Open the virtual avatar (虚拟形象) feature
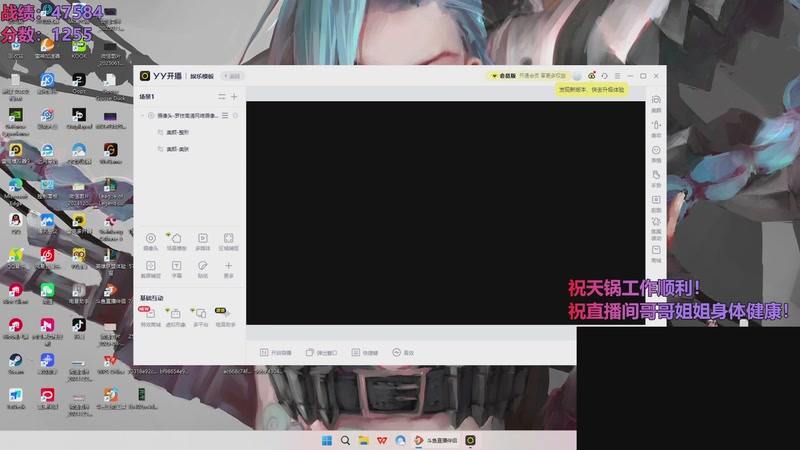800x450 pixels. [x=175, y=317]
